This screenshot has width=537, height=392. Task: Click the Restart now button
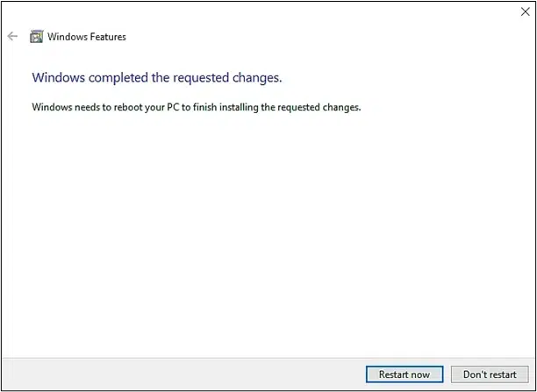click(x=405, y=374)
